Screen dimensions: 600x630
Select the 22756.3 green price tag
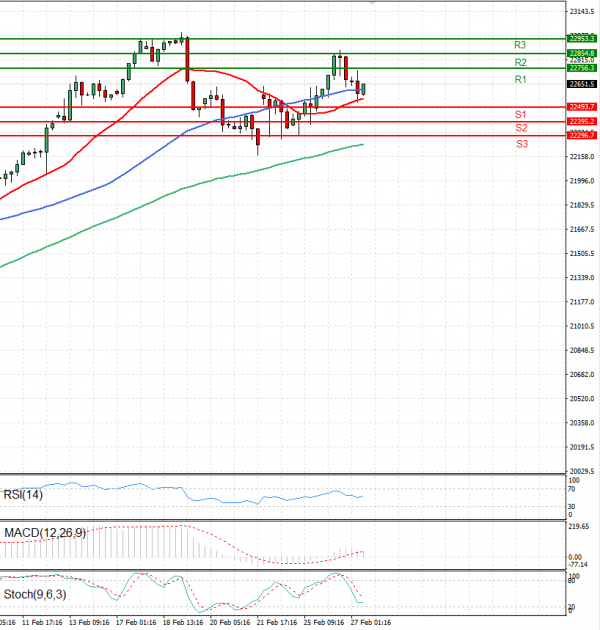[582, 68]
